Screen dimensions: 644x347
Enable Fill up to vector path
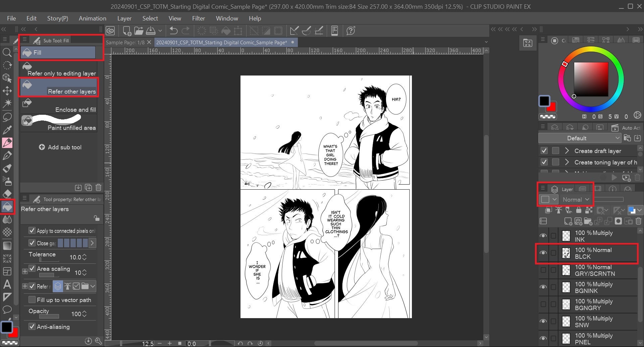click(x=32, y=300)
